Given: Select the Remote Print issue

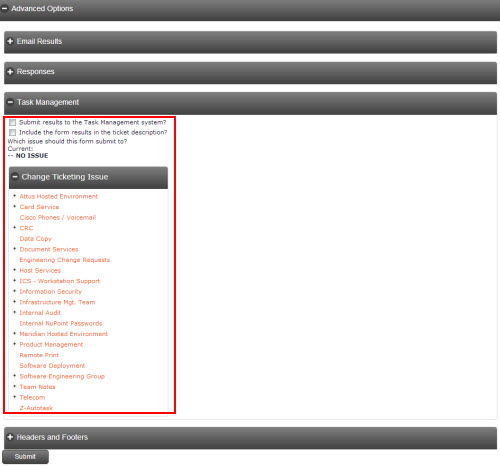Looking at the screenshot, I should tap(39, 355).
